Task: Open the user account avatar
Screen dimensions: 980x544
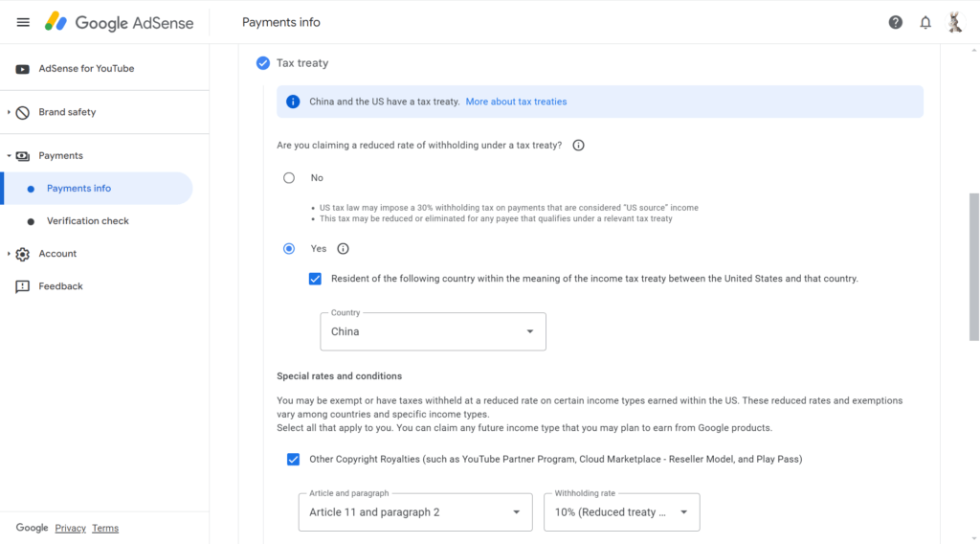Action: pos(954,23)
